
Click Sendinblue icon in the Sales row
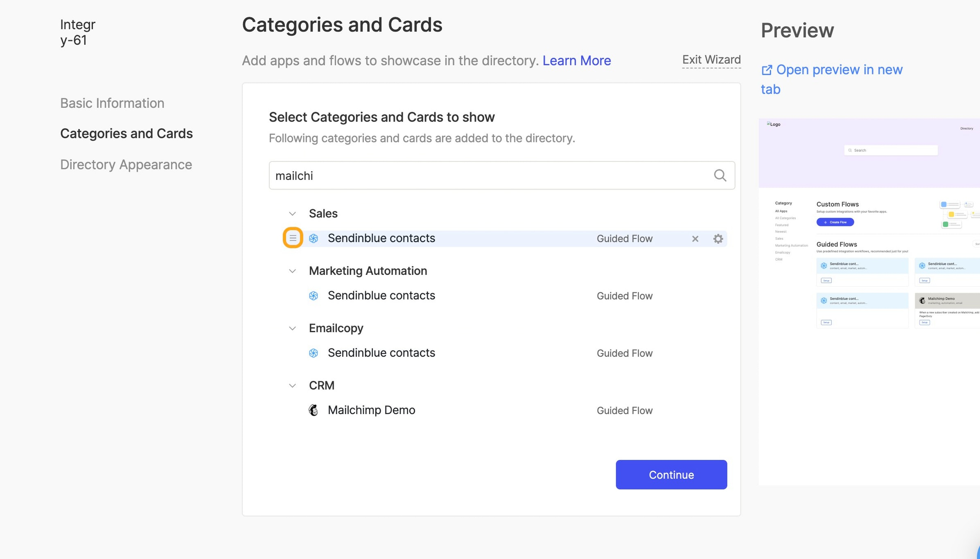click(x=314, y=238)
